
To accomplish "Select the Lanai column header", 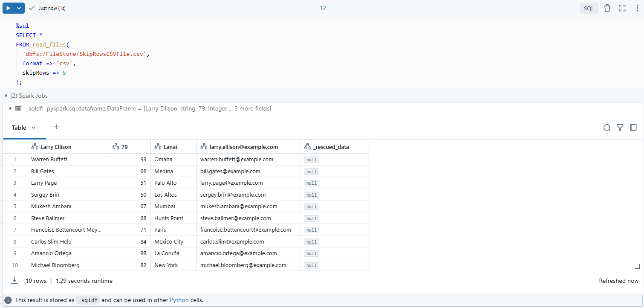I will 170,146.
